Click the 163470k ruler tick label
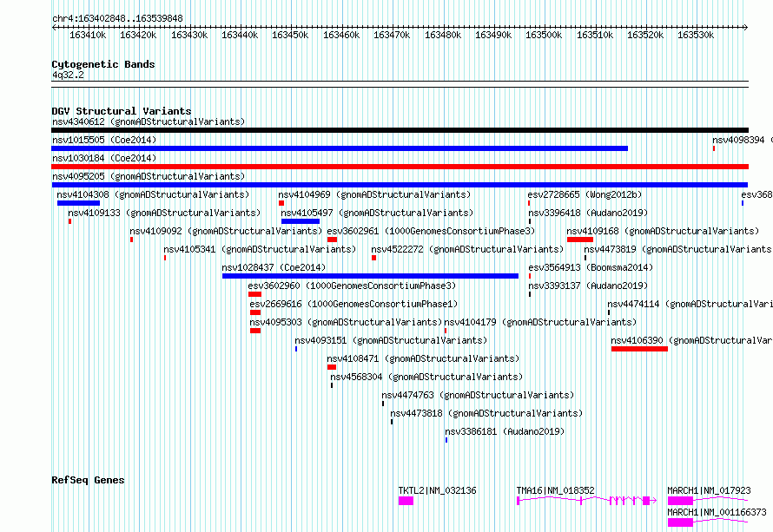This screenshot has height=532, width=773. click(392, 35)
